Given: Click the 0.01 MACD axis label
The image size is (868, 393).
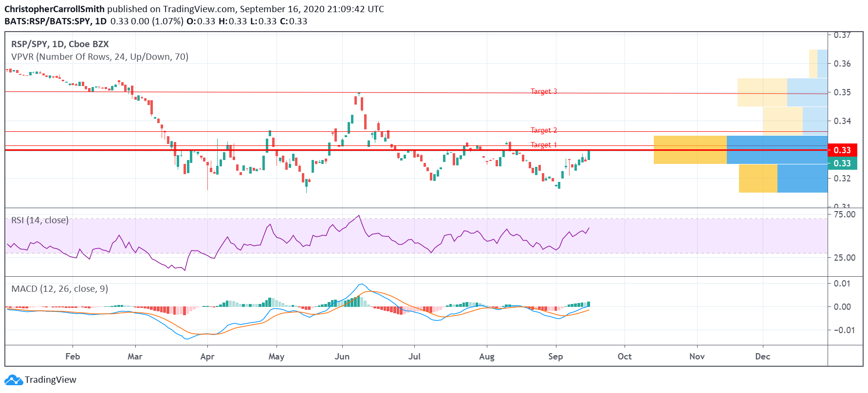Looking at the screenshot, I should pos(842,284).
